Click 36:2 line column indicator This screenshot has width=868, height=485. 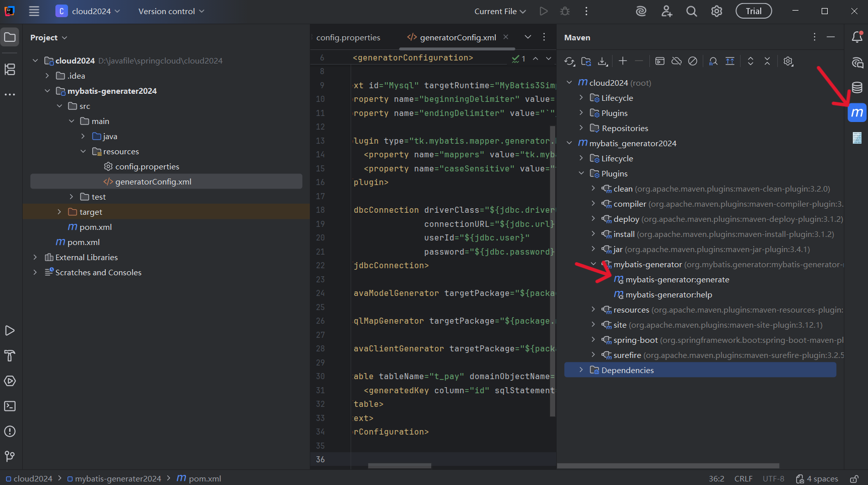[x=716, y=478]
